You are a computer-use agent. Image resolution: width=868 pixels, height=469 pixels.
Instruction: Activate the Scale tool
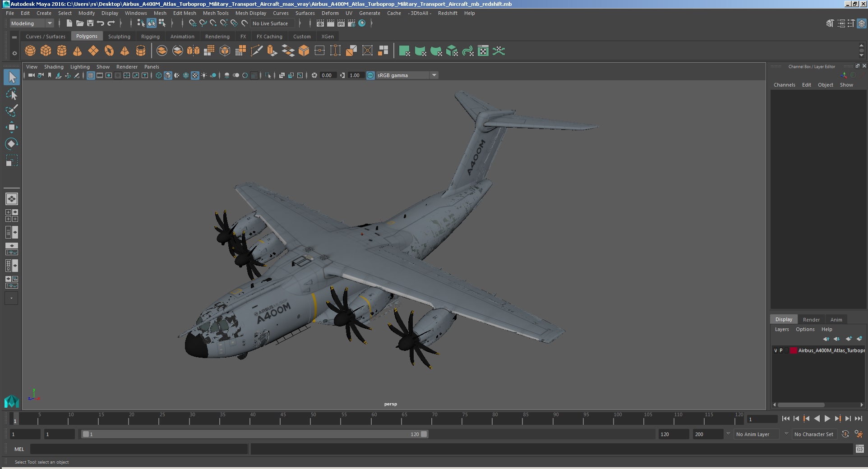(x=12, y=161)
